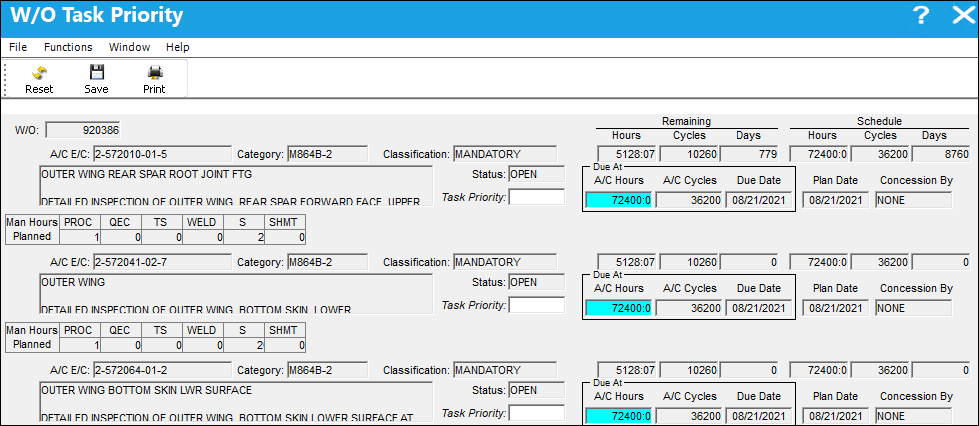979x426 pixels.
Task: Click the toolbar drag handle
Action: click(x=6, y=79)
